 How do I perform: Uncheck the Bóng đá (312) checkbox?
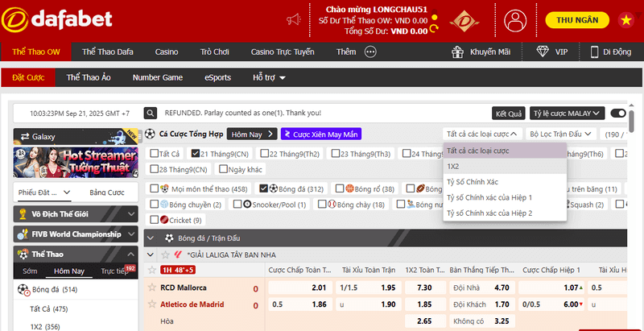tap(264, 188)
